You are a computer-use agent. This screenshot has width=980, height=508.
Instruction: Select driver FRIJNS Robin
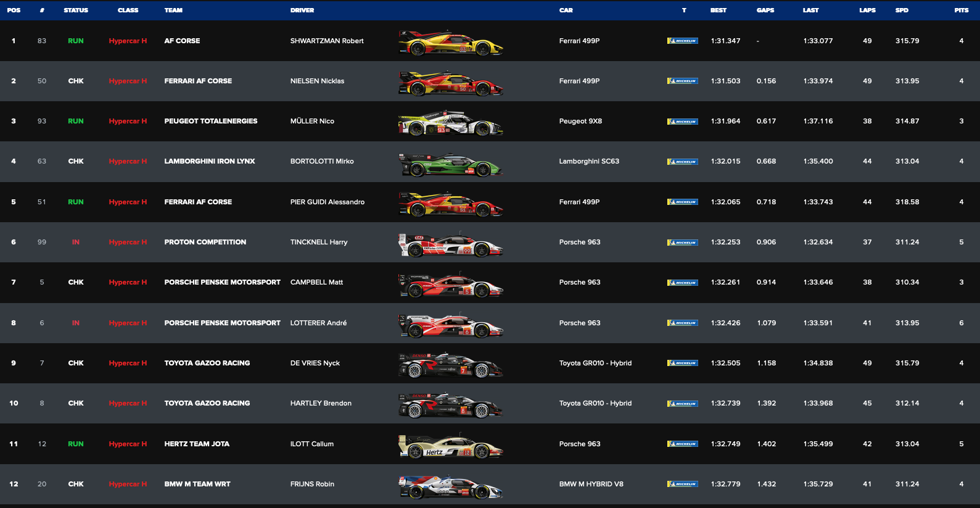point(312,484)
